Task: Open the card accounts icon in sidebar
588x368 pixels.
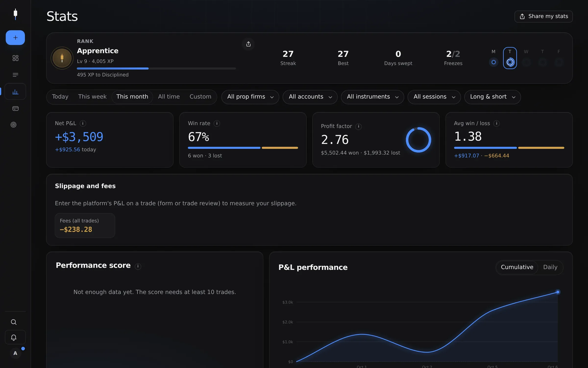Action: pos(15,108)
